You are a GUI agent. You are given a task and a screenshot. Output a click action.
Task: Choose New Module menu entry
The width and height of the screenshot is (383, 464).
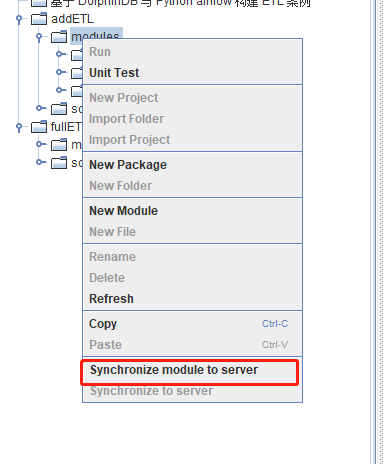[192, 211]
